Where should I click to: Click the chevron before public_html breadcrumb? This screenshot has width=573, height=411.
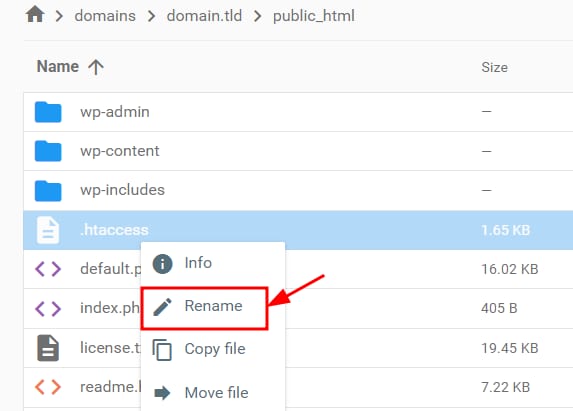(x=257, y=16)
